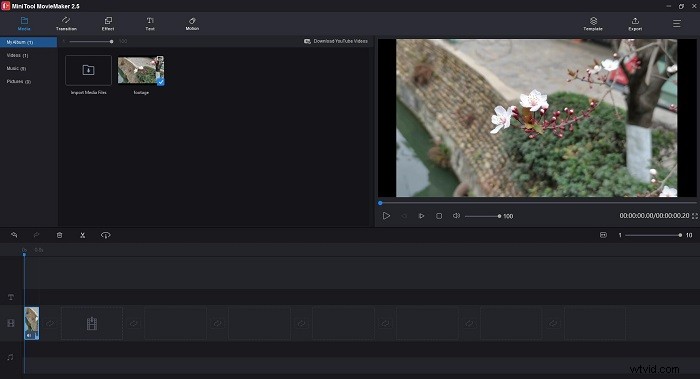
Task: Redo the last timeline action
Action: [x=37, y=235]
